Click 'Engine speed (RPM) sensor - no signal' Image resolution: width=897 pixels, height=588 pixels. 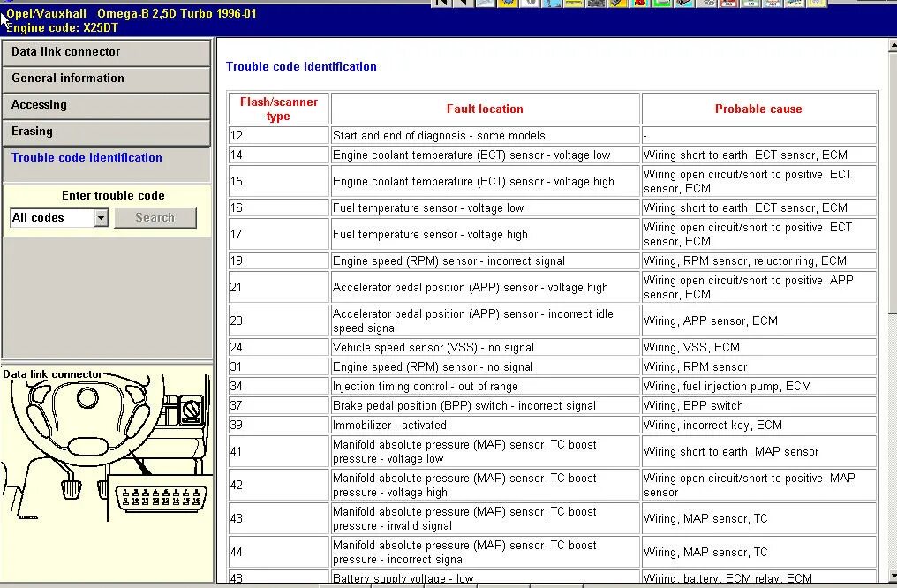(485, 366)
